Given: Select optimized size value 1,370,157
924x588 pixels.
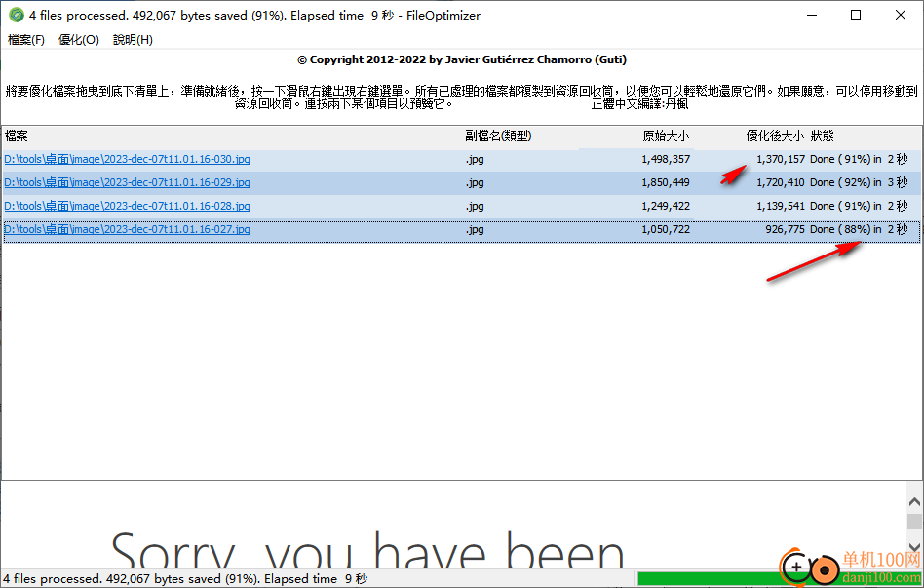Looking at the screenshot, I should [781, 159].
